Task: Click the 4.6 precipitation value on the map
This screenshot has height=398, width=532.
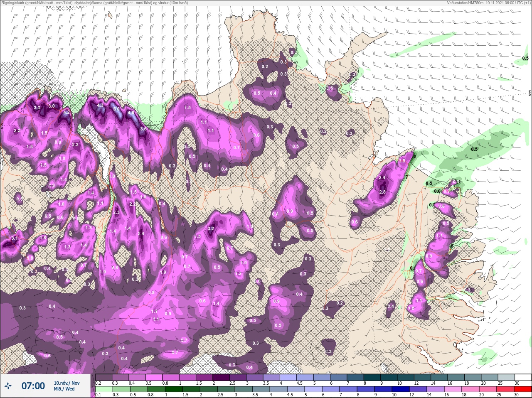Action: (131, 113)
